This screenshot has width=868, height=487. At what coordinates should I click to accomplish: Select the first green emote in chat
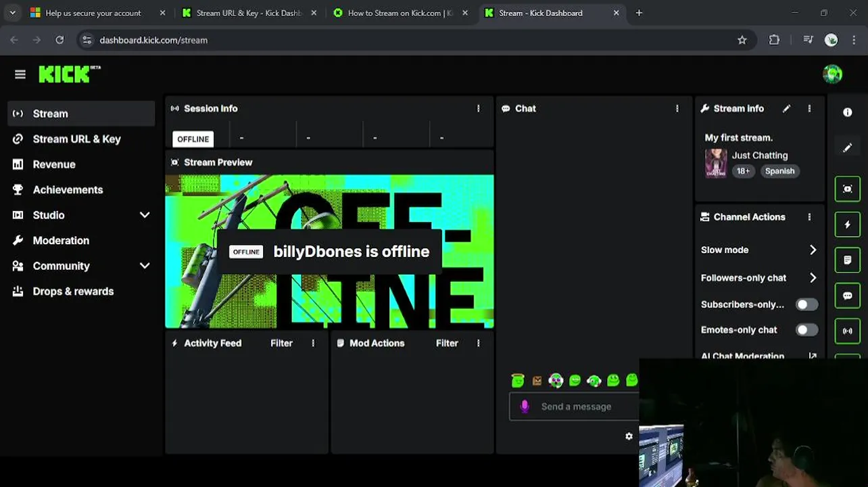518,380
